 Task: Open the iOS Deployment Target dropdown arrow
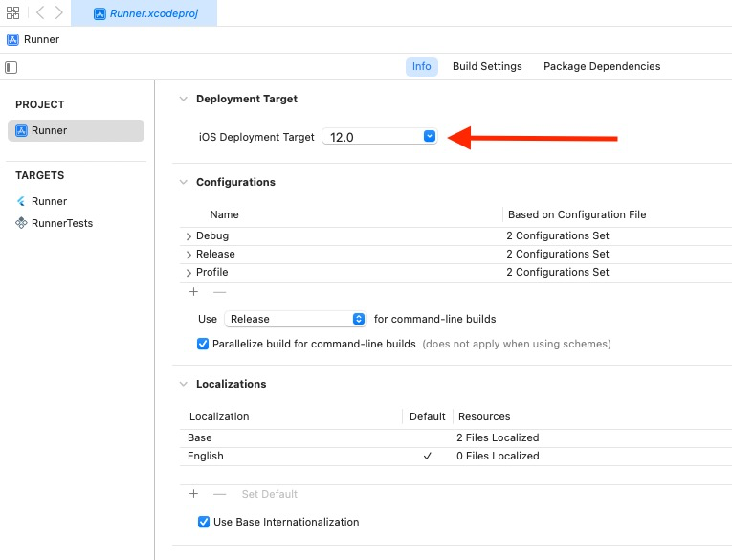click(x=430, y=136)
